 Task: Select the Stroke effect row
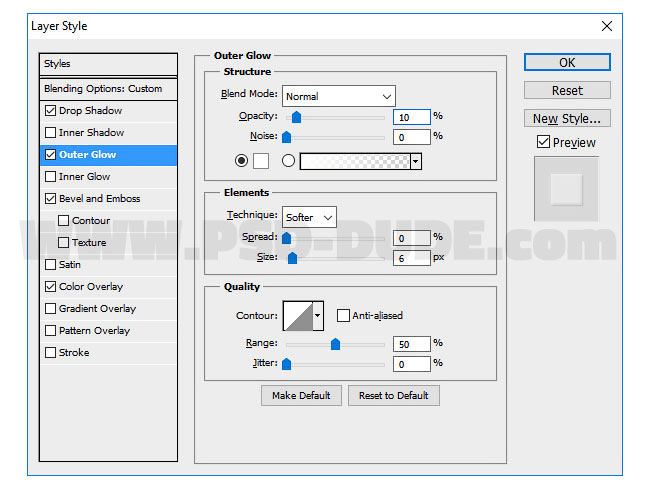click(109, 352)
